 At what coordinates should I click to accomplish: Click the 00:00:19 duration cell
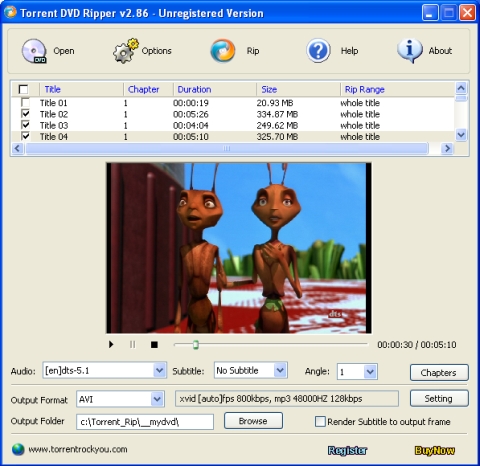pos(191,103)
